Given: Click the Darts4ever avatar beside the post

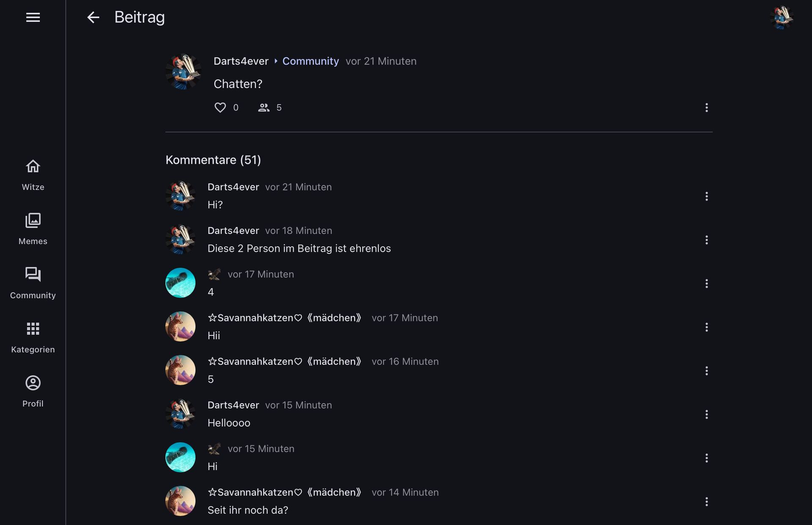Looking at the screenshot, I should pyautogui.click(x=183, y=71).
